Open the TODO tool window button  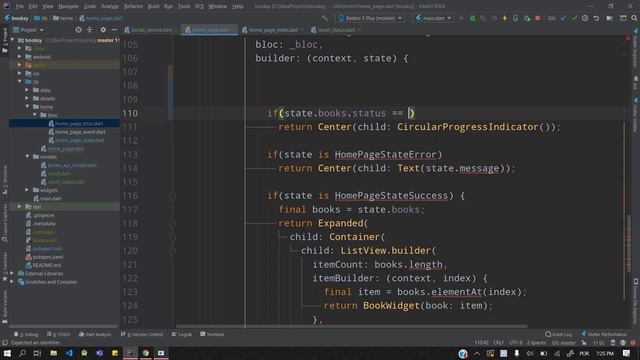59,334
